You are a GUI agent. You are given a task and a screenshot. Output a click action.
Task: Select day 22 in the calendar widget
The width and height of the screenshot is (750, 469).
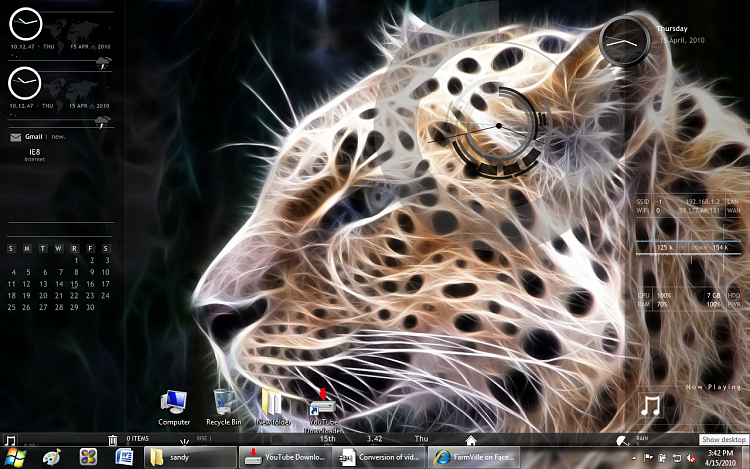point(74,296)
